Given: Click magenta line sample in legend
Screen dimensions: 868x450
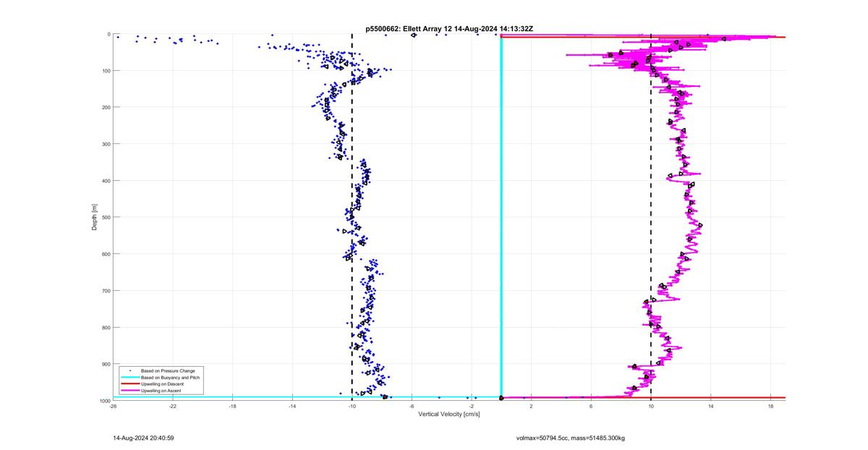Looking at the screenshot, I should click(129, 391).
